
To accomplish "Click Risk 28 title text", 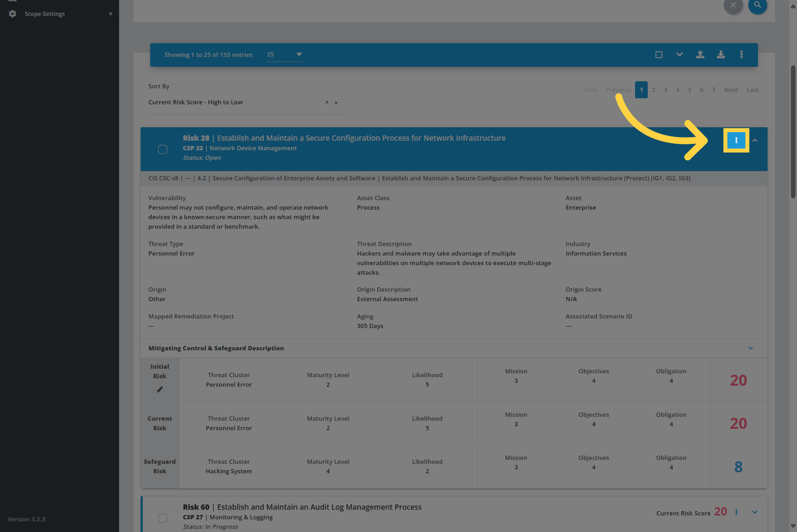I will [344, 138].
